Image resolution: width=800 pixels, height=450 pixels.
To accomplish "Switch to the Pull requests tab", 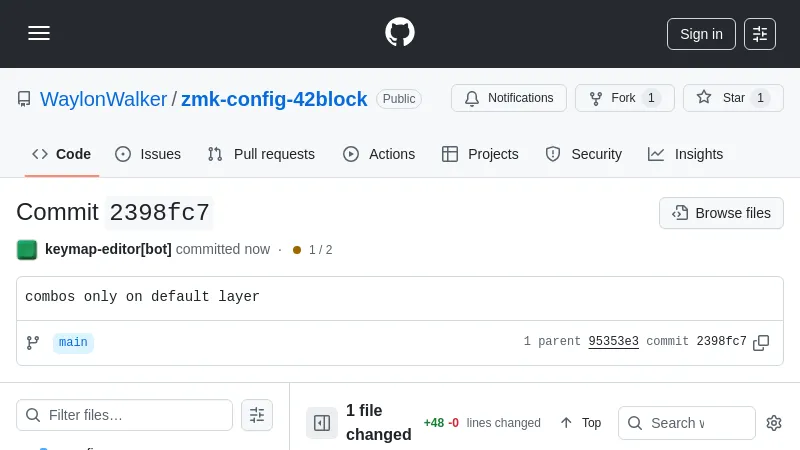I will click(261, 154).
